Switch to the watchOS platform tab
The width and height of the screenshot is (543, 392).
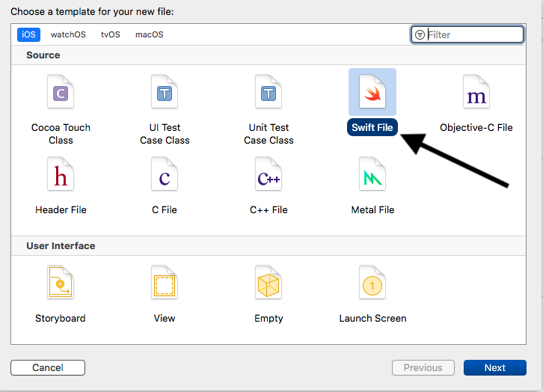click(68, 34)
